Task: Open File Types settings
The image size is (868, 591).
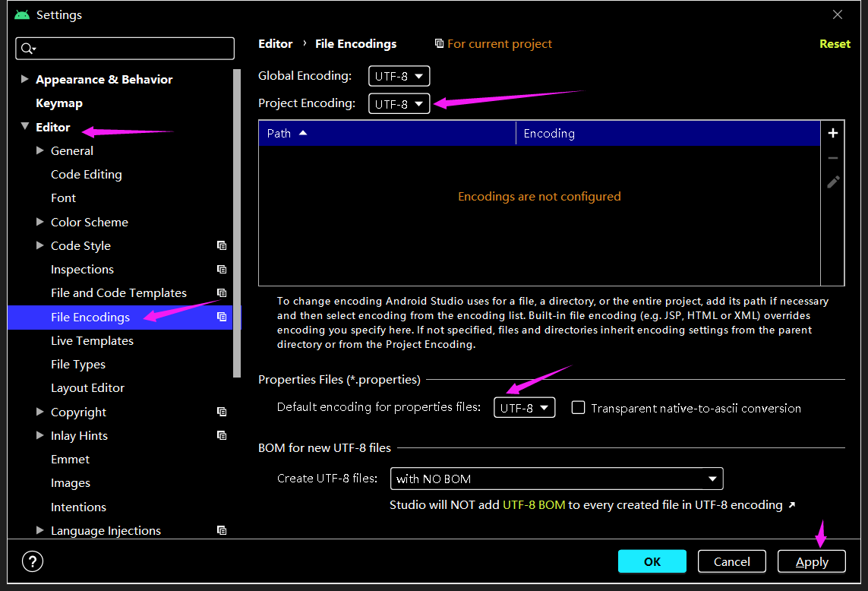Action: tap(78, 365)
